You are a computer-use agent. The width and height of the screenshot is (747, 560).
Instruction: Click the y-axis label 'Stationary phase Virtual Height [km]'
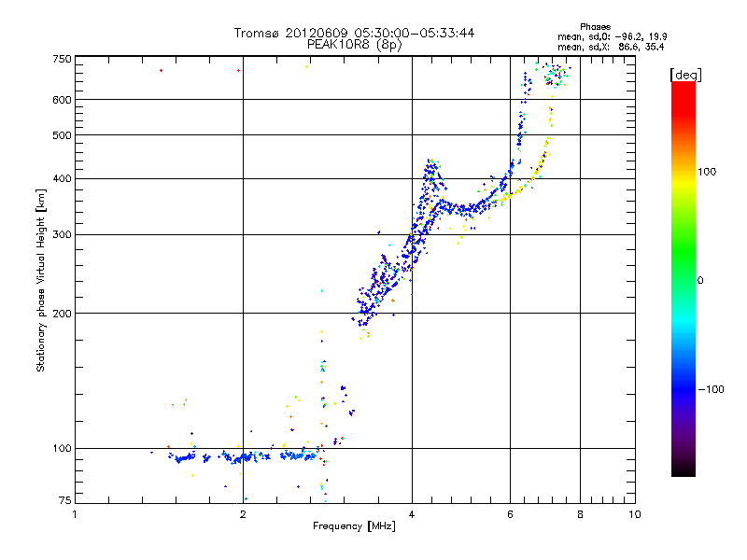[41, 281]
